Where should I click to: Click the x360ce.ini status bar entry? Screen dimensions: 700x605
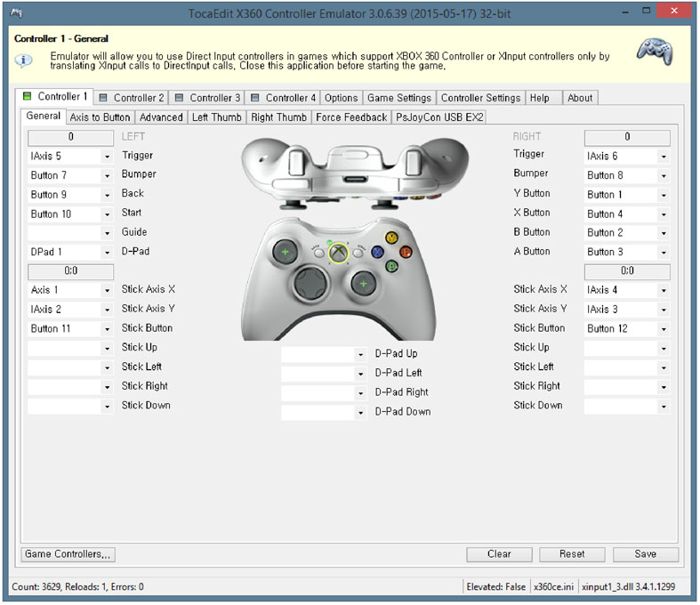(x=553, y=587)
